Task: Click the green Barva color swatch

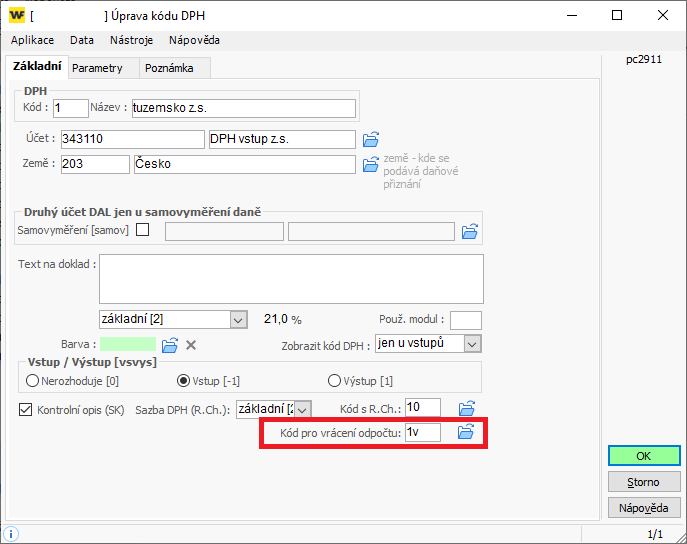Action: (x=128, y=345)
